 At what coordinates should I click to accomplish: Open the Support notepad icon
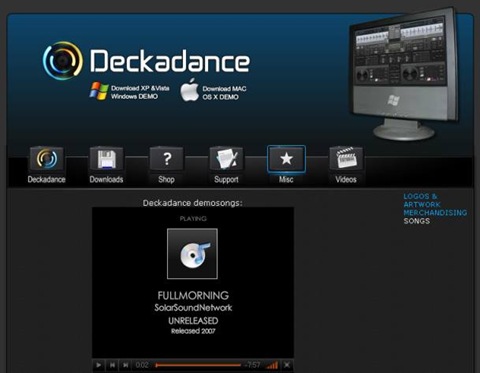(226, 159)
